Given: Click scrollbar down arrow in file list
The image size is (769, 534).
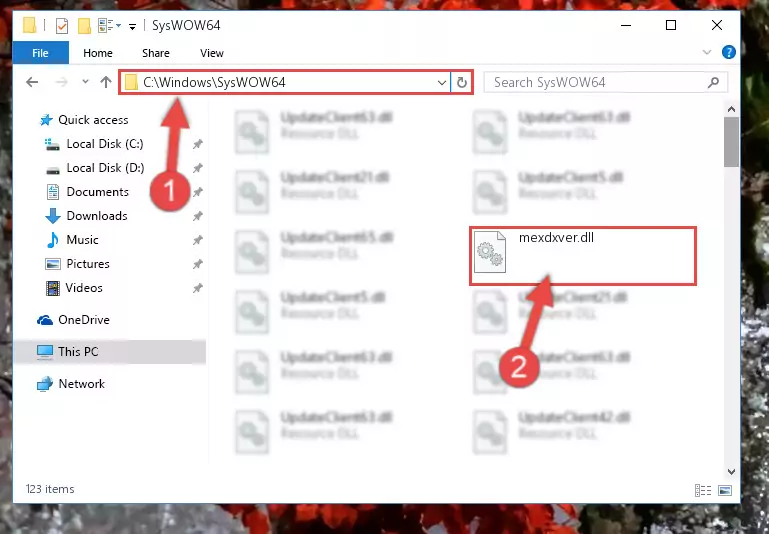Looking at the screenshot, I should [x=731, y=472].
